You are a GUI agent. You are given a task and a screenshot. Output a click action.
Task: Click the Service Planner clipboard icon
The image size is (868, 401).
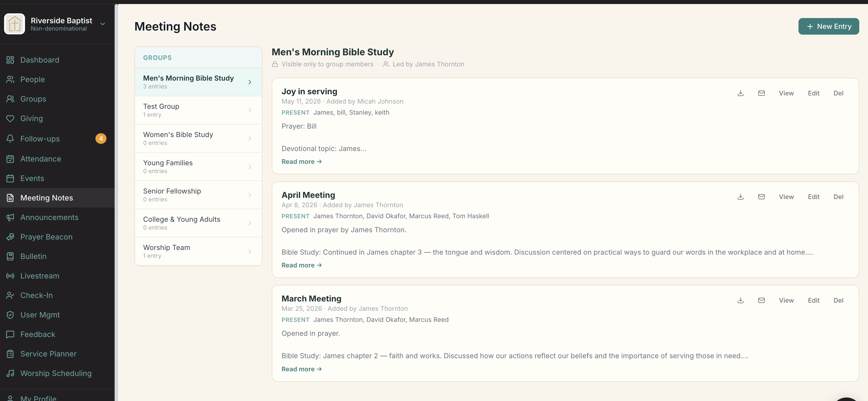click(x=10, y=354)
